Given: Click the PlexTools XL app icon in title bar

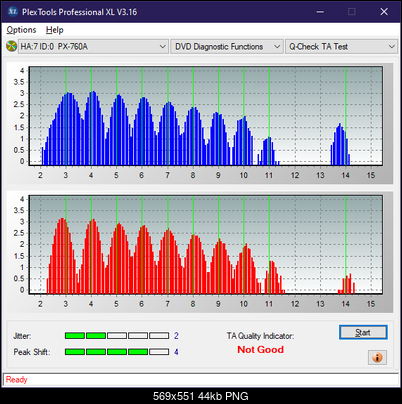Looking at the screenshot, I should 13,12.
